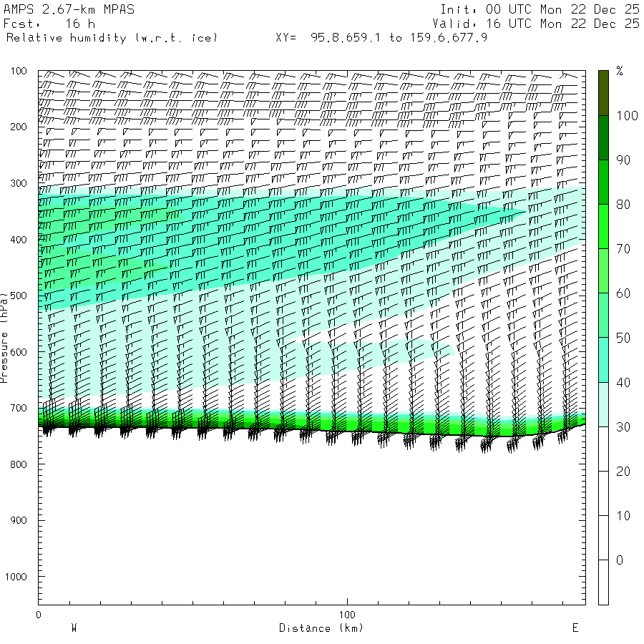Click the colorbar value label 80
Screen dimensions: 644x644
point(623,205)
